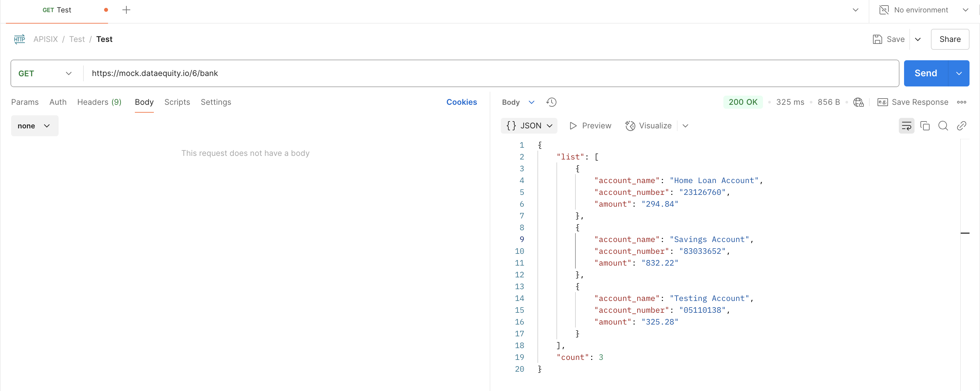Click the Preview button
The height and width of the screenshot is (391, 980).
click(x=590, y=126)
